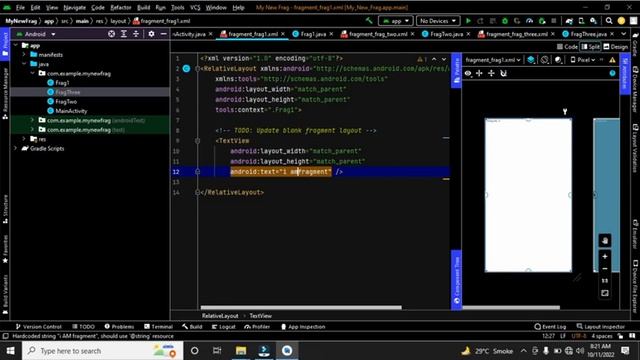Open the Profile app gauge icon
The height and width of the screenshot is (360, 640).
[x=529, y=21]
